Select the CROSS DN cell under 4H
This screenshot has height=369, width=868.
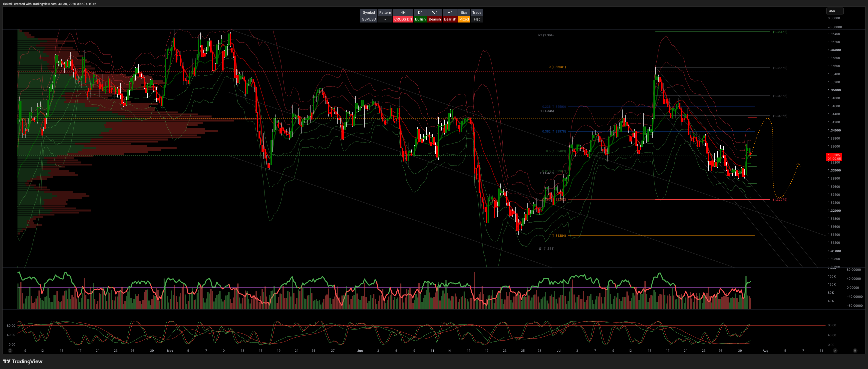403,19
